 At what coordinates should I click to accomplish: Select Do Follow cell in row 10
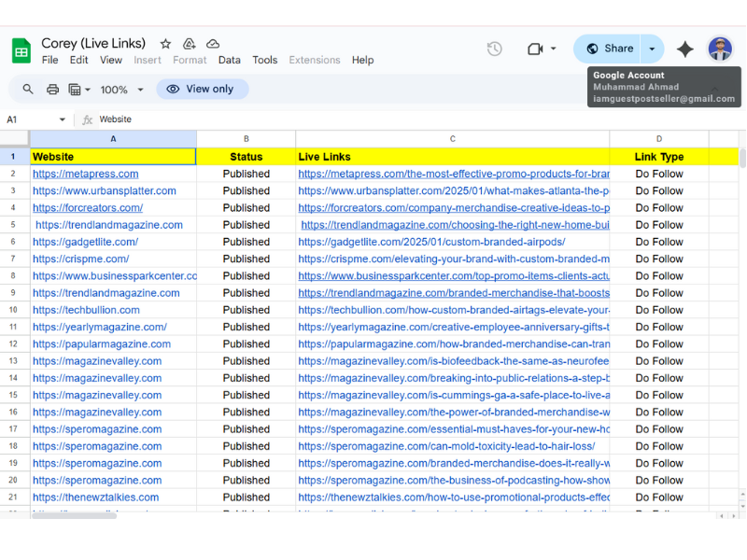click(659, 310)
